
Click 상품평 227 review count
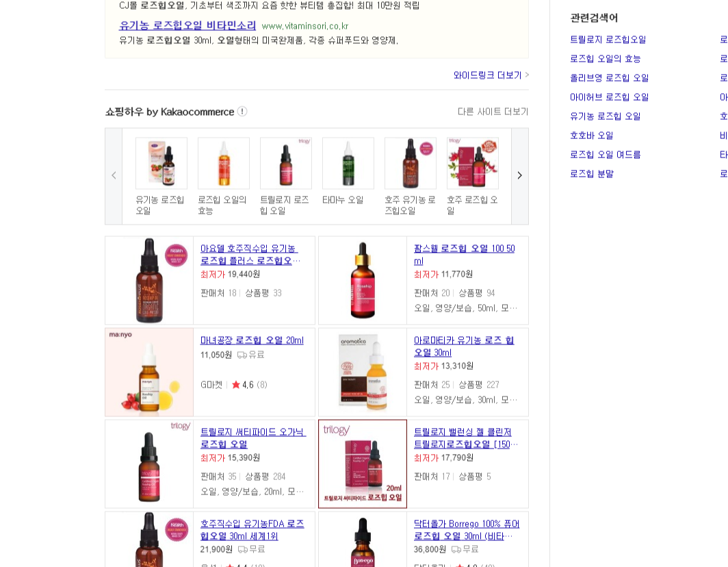pos(479,385)
